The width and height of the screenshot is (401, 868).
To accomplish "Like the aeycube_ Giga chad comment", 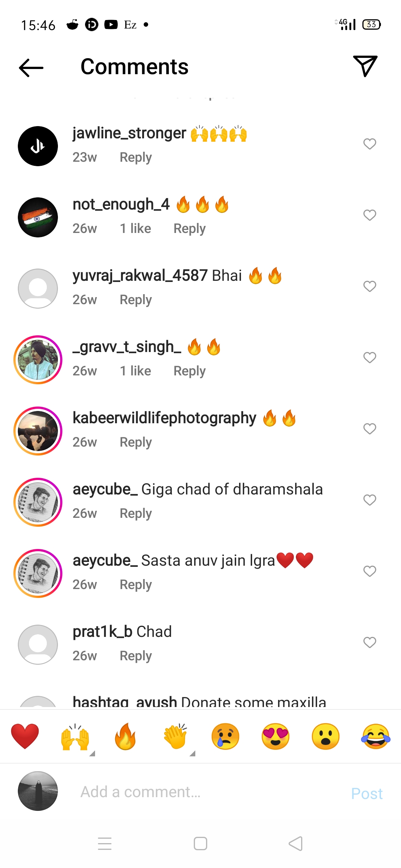I will [x=370, y=500].
